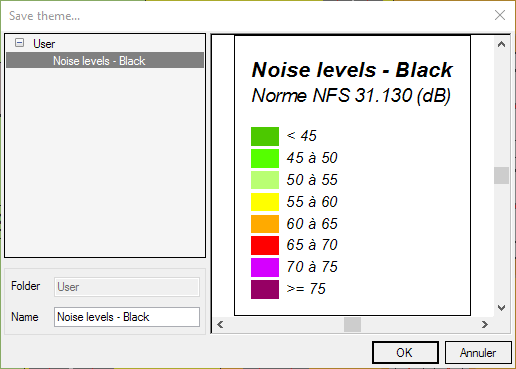Click preview scroll down arrow

pyautogui.click(x=501, y=307)
